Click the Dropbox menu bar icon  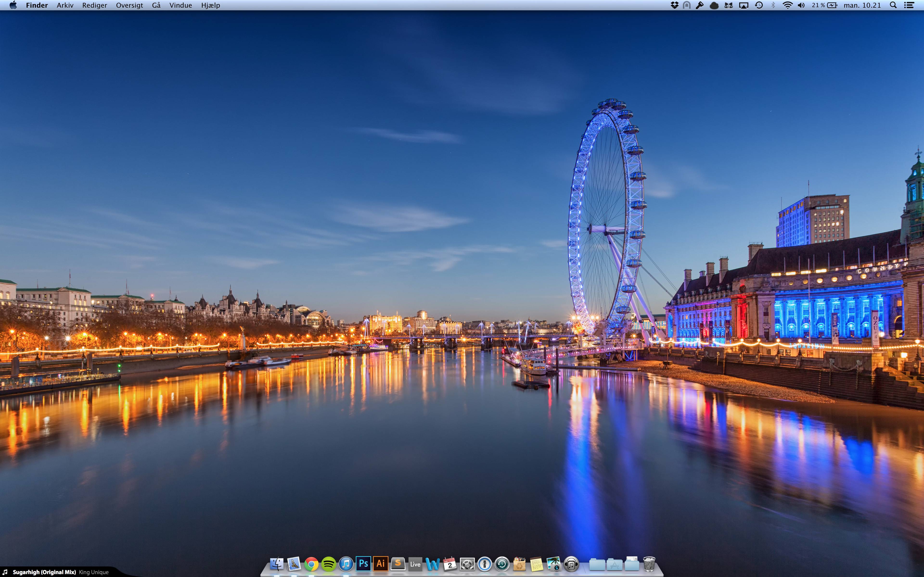(675, 5)
